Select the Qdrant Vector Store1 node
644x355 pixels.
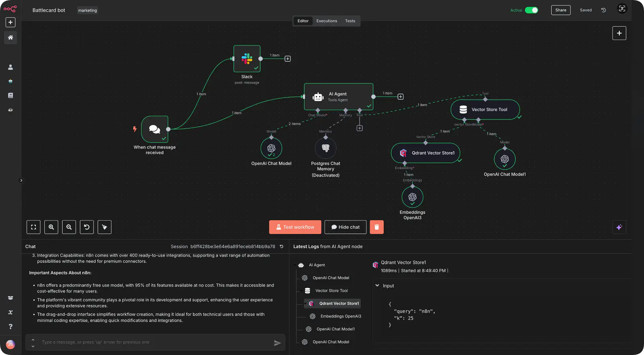point(425,153)
